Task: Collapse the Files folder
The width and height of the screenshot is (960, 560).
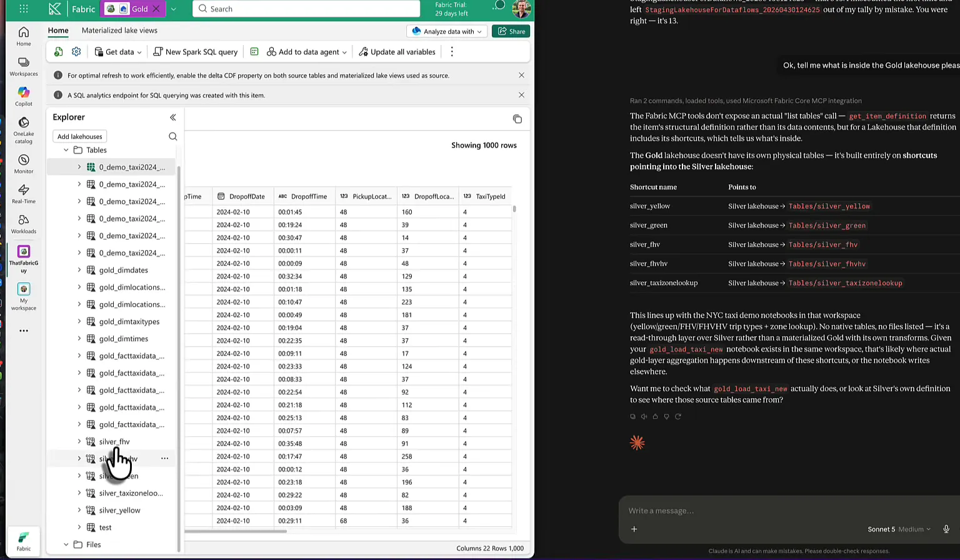Action: (x=66, y=544)
